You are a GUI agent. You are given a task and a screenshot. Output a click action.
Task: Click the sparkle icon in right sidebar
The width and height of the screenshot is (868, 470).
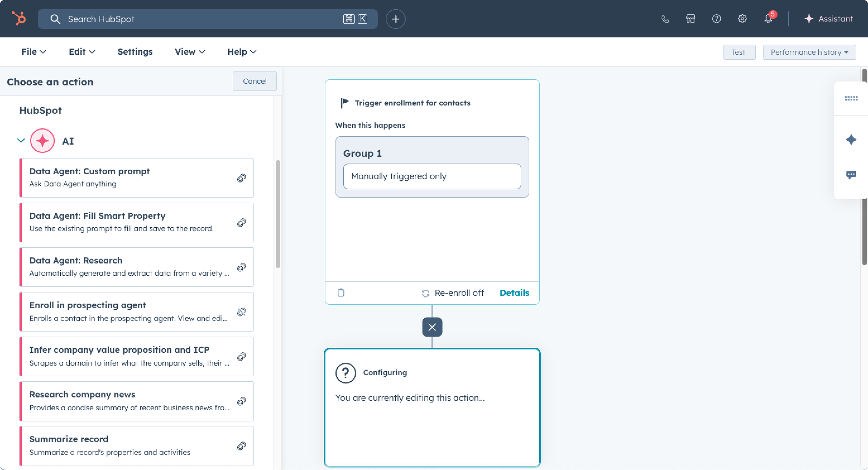point(851,140)
